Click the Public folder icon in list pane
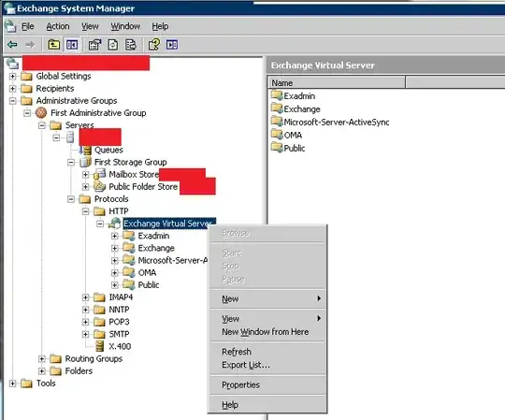The width and height of the screenshot is (505, 420). coord(277,148)
